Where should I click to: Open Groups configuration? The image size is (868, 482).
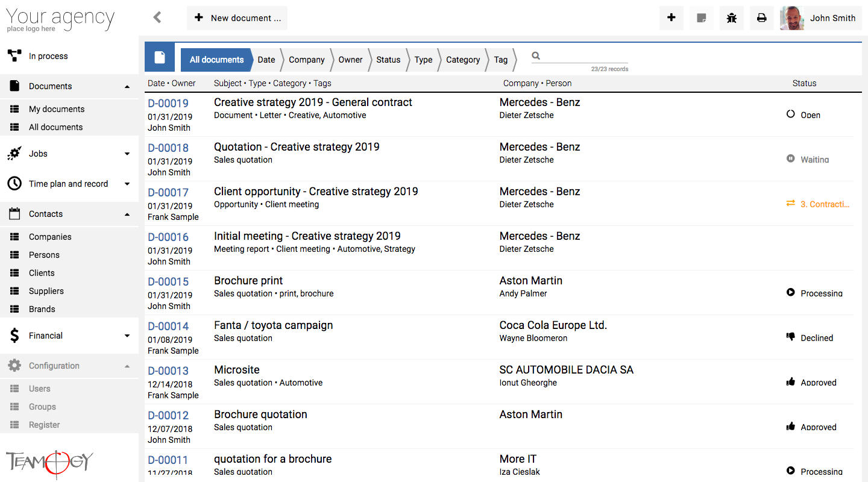42,407
